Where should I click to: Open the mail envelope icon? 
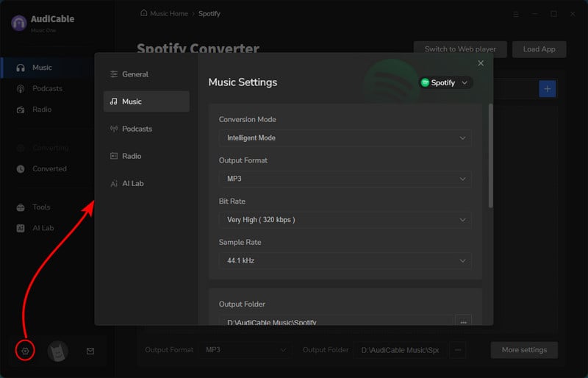[90, 351]
